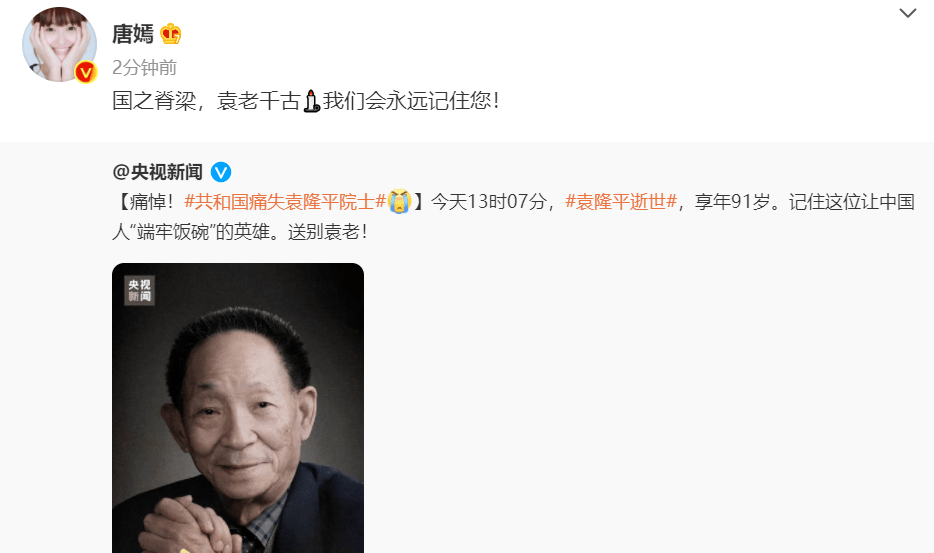Click the orange V verification badge on avatar

tap(86, 72)
